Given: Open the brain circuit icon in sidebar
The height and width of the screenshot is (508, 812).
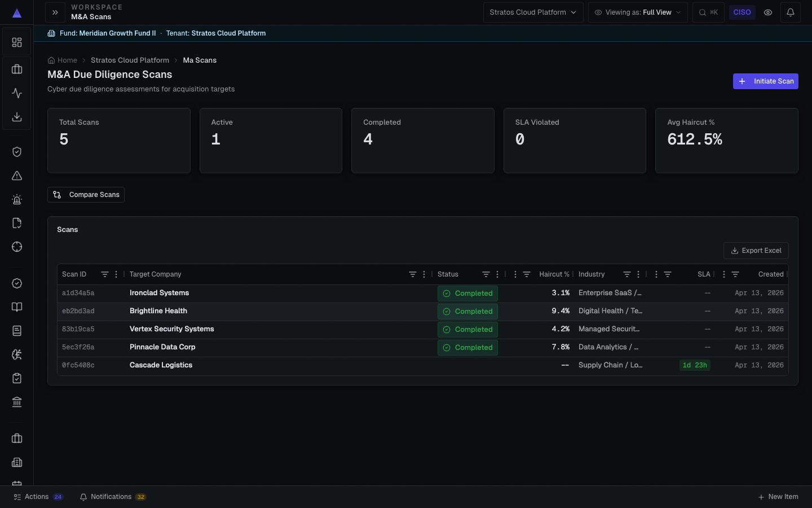Looking at the screenshot, I should tap(17, 354).
